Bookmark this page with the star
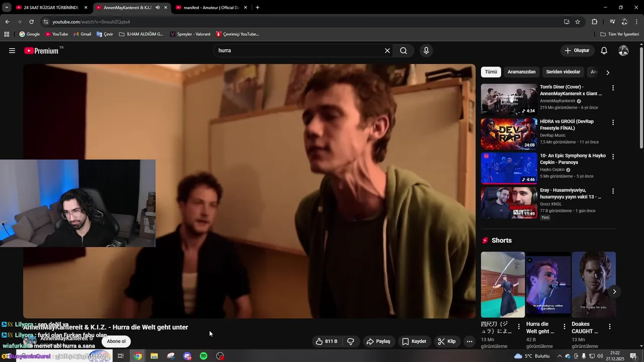644x362 pixels. click(578, 22)
